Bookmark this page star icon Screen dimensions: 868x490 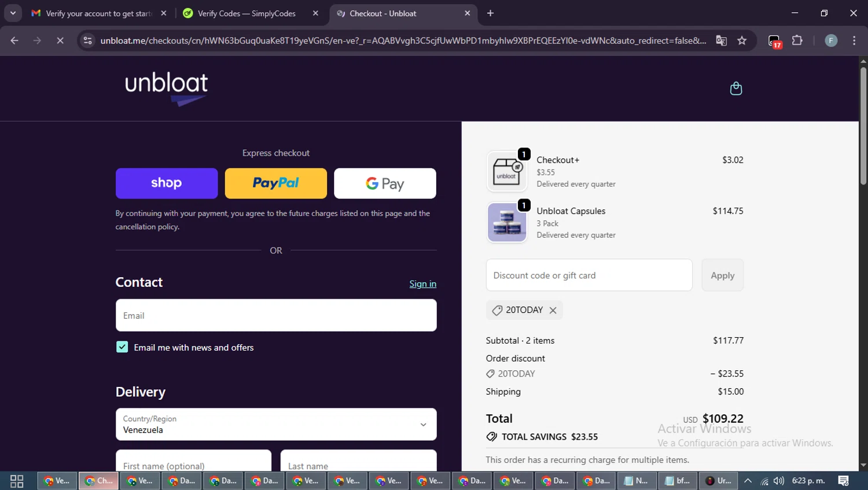point(742,40)
